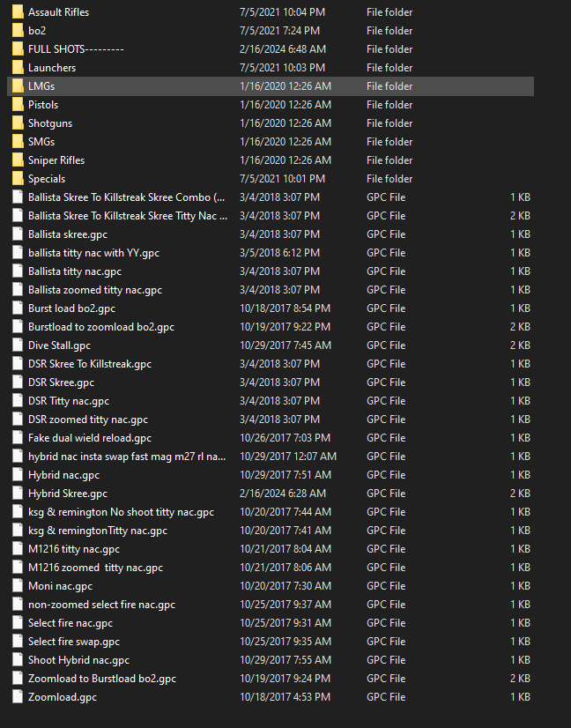571x728 pixels.
Task: Click the file icon for Hybrid nac.gpc
Action: (x=18, y=475)
